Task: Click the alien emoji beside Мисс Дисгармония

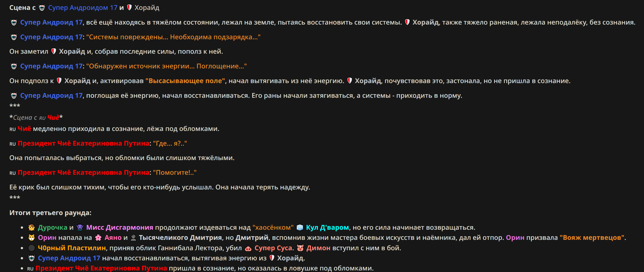Action: click(80, 228)
